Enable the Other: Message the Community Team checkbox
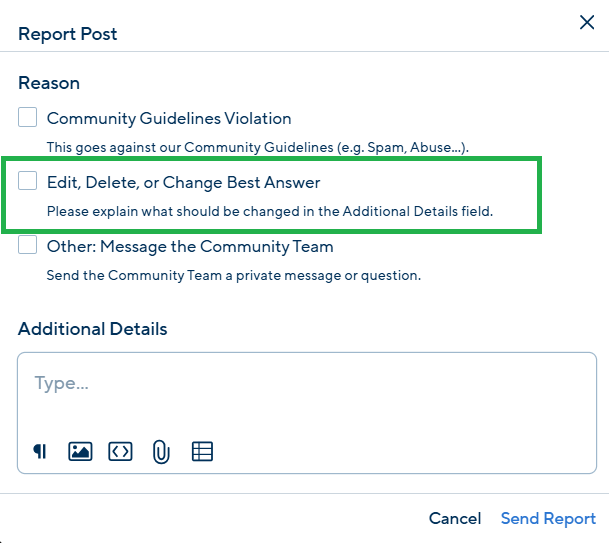 [x=28, y=245]
